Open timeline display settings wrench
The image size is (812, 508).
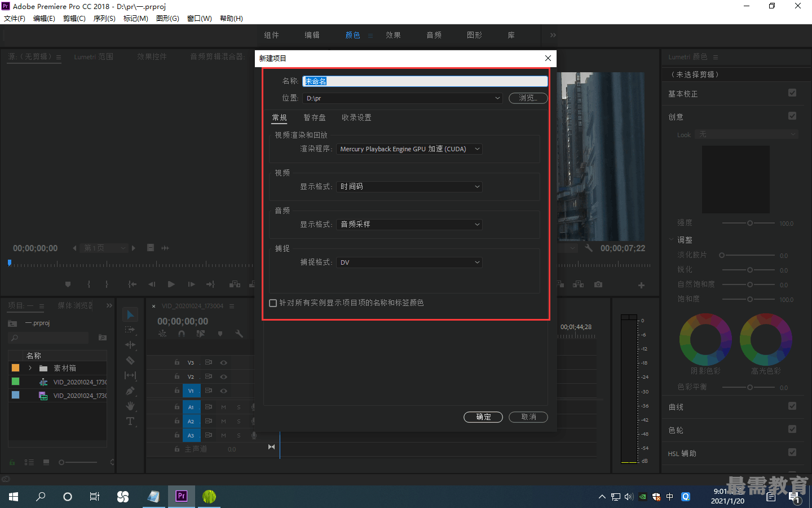239,334
